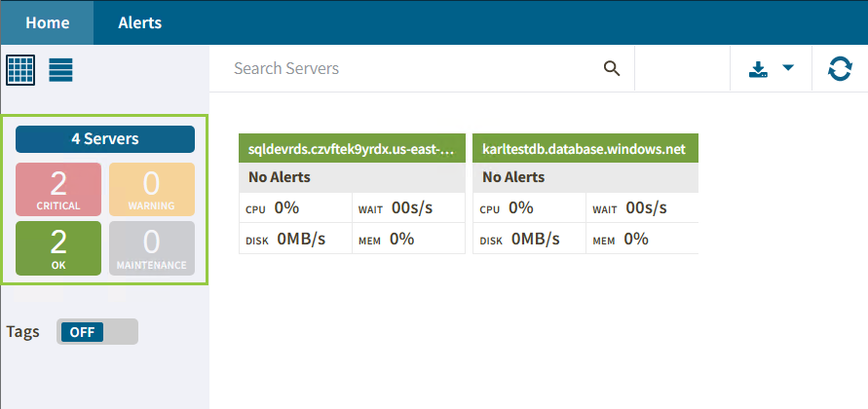Open the export dropdown arrow

coord(788,68)
